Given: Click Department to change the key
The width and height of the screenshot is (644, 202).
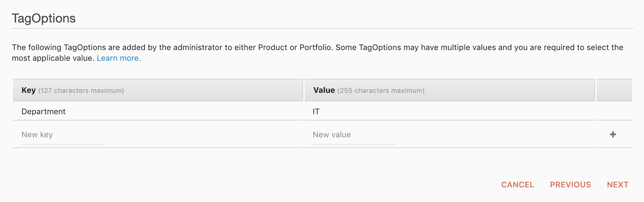Looking at the screenshot, I should pos(43,111).
